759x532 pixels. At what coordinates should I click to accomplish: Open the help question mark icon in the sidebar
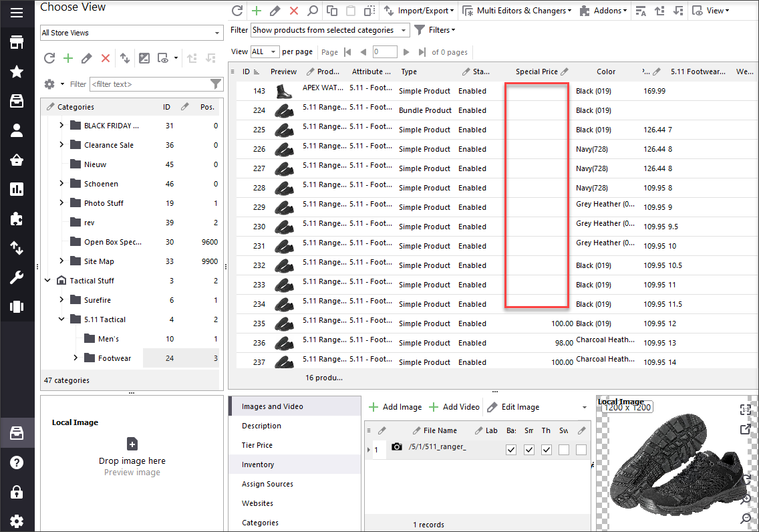(17, 462)
